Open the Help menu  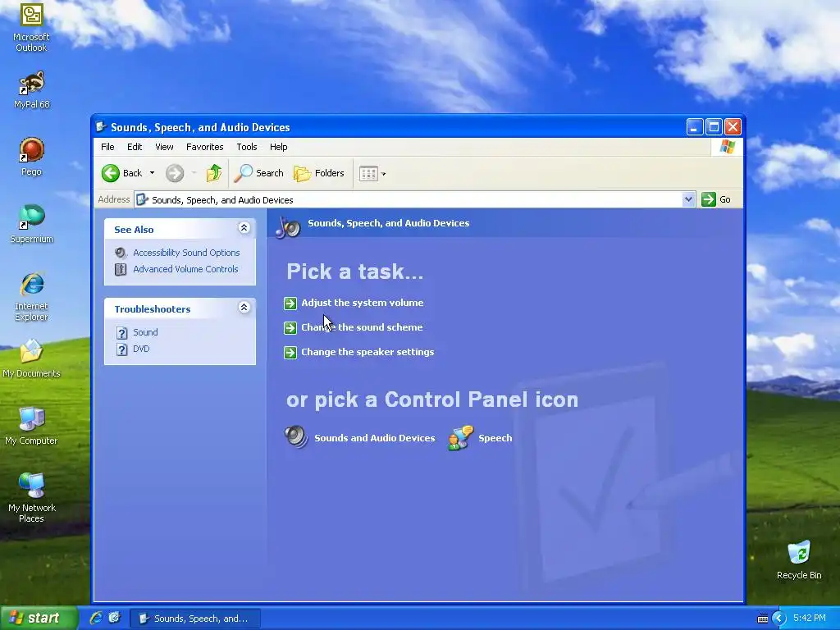(x=279, y=147)
